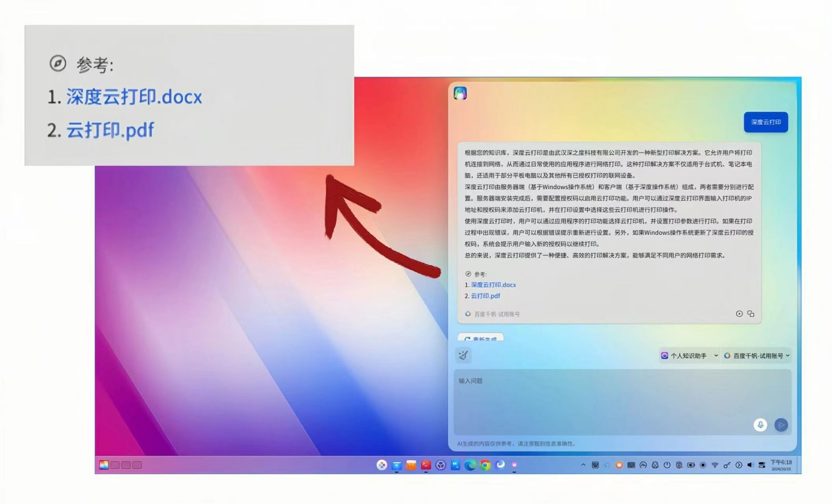This screenshot has height=504, width=832.
Task: Click the UOS AI assistant logo icon
Action: pos(460,93)
